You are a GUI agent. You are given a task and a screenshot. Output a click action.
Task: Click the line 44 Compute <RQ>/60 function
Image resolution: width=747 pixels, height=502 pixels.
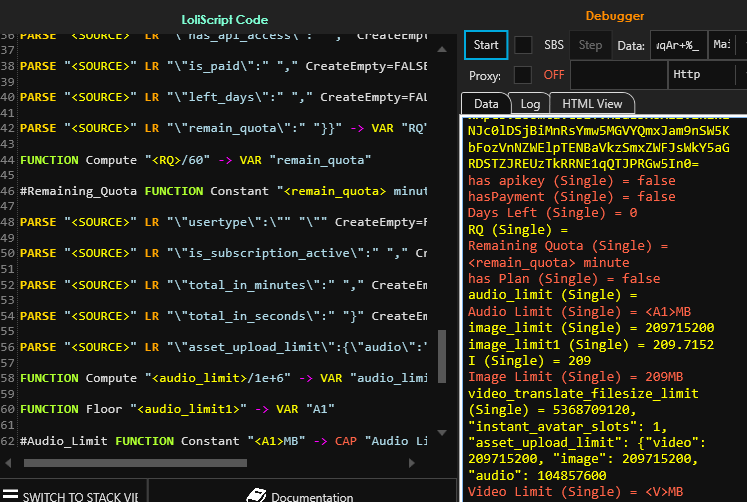click(x=195, y=160)
